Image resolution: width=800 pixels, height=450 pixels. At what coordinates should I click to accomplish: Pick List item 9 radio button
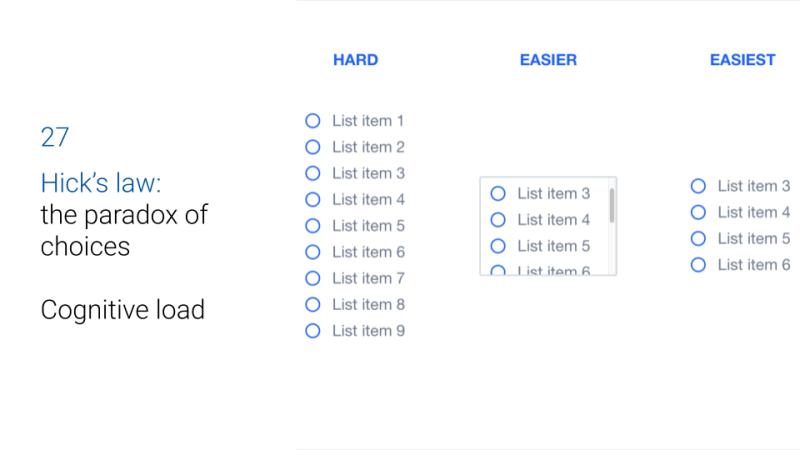click(313, 331)
